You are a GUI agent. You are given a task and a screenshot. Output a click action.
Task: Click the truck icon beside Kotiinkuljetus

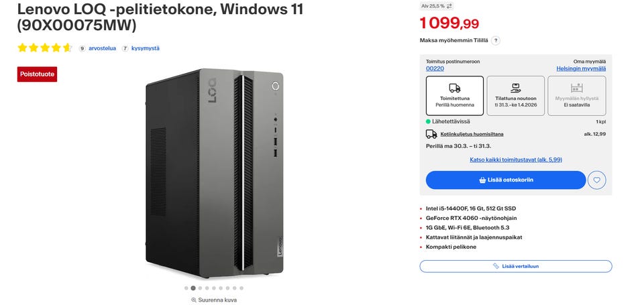431,134
